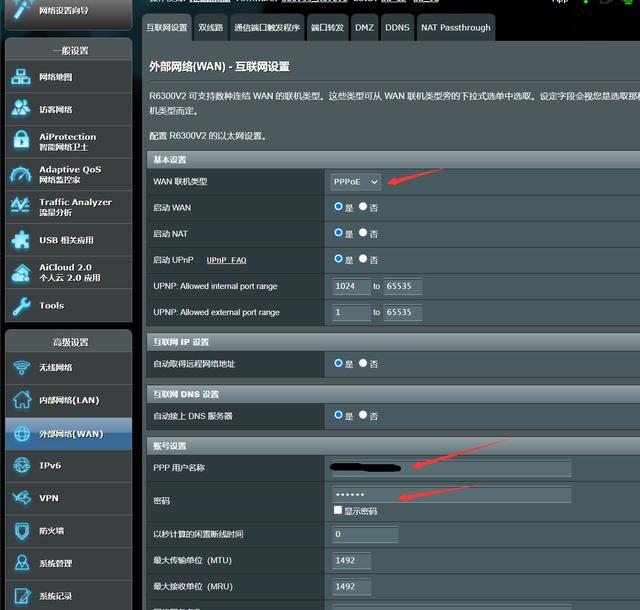Open VPN icon in sidebar
The image size is (640, 610).
tap(22, 498)
